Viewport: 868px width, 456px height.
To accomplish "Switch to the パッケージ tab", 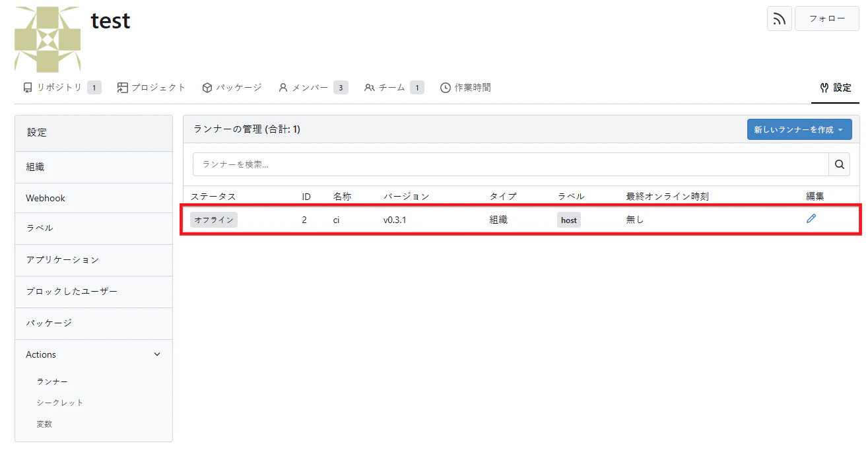I will [232, 88].
